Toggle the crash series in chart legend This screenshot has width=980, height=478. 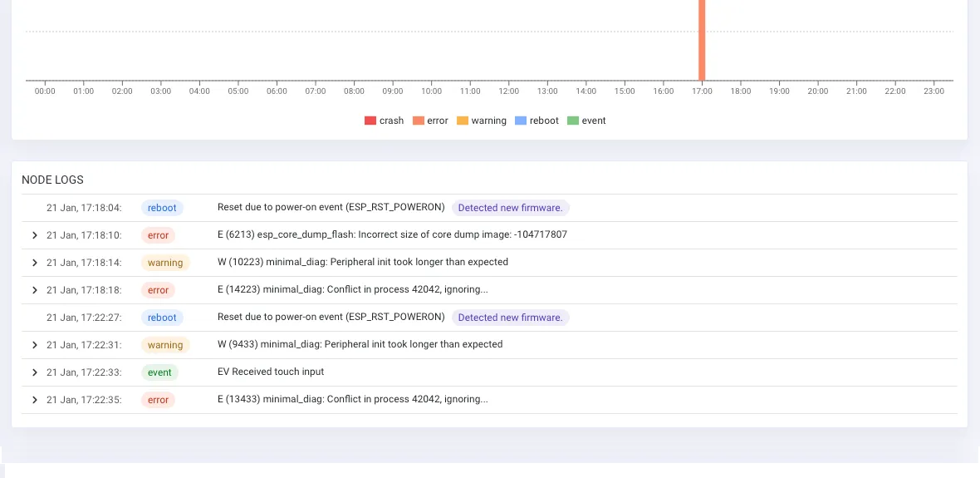384,121
